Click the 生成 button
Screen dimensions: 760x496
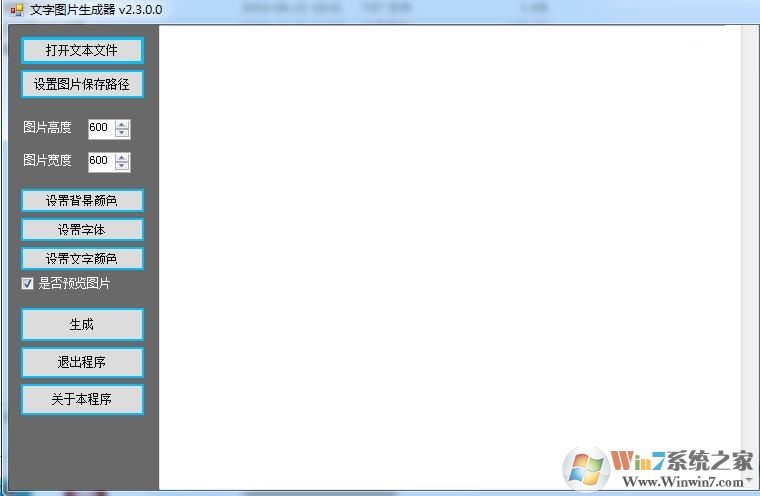[82, 324]
